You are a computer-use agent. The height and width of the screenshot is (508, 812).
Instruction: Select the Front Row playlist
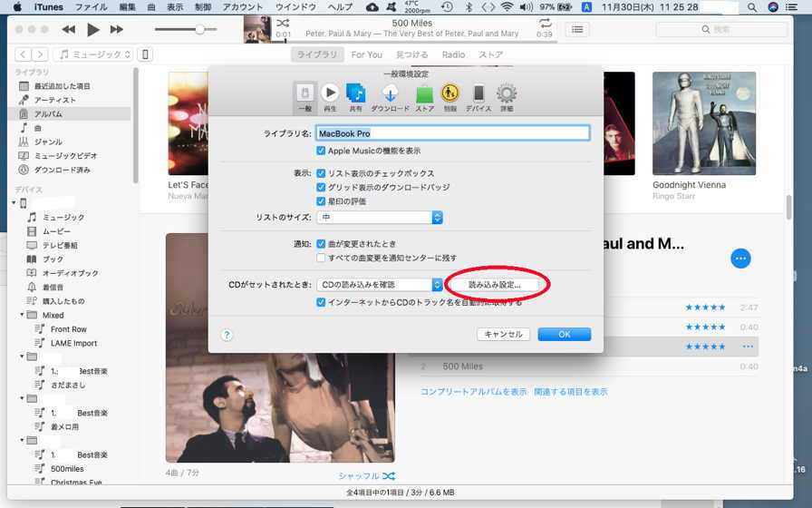point(68,329)
